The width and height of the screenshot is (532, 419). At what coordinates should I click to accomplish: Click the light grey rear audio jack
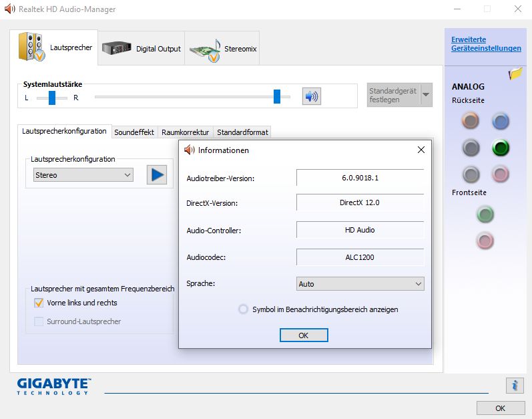[x=471, y=174]
